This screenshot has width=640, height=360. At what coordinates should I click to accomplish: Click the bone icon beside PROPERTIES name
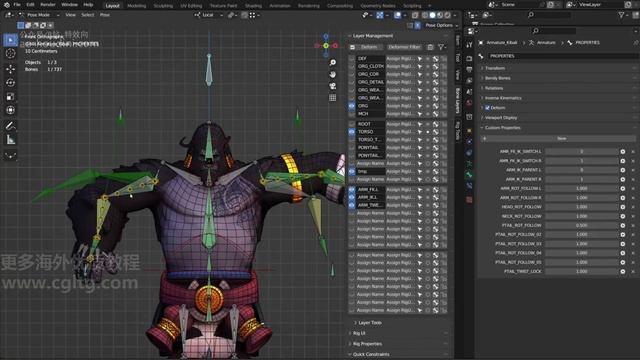[481, 56]
